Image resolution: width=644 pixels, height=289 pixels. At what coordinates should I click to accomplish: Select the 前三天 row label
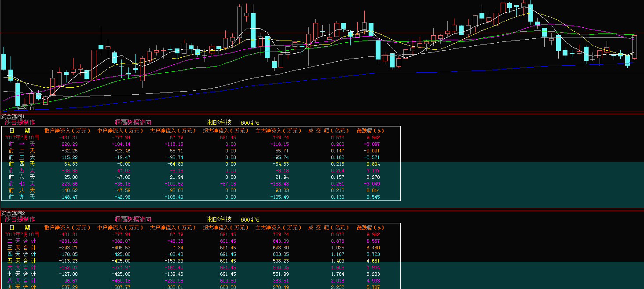click(x=22, y=157)
